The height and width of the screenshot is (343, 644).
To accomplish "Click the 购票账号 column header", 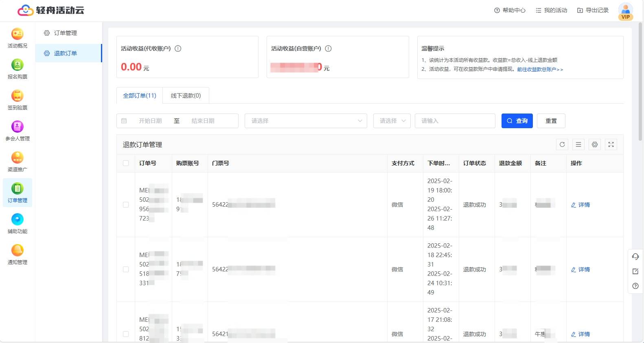I will point(187,163).
